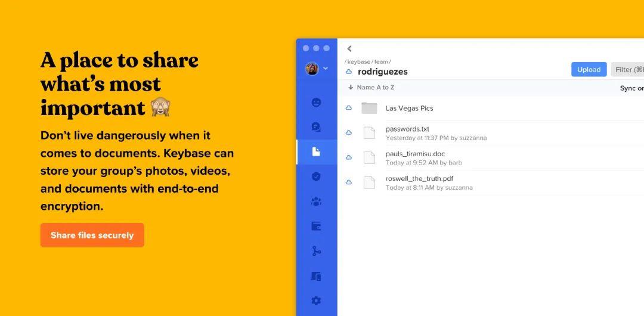The image size is (644, 316).
Task: Click the cloud icon next to roswell_the_truth.pdf
Action: pyautogui.click(x=349, y=182)
